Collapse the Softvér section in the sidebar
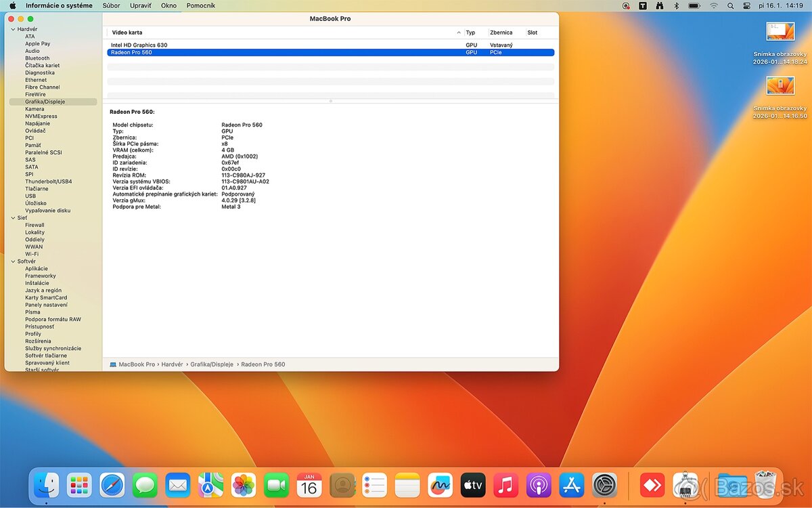The height and width of the screenshot is (508, 812). click(12, 261)
